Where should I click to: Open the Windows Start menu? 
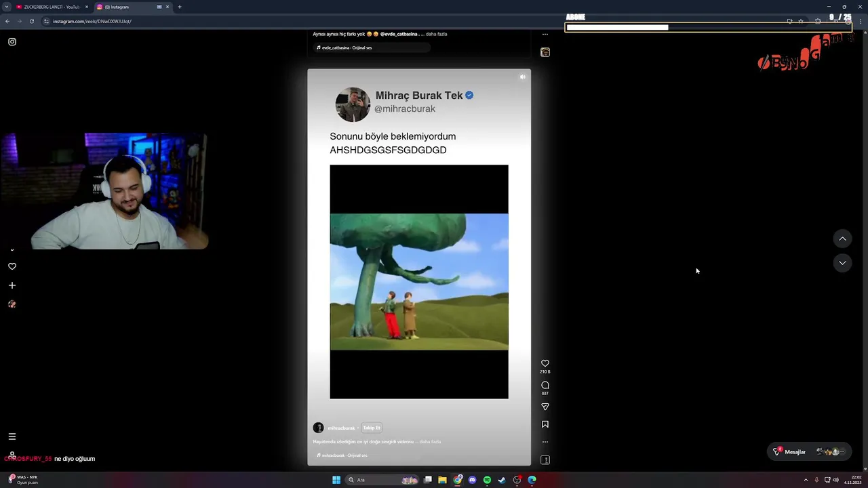point(336,480)
